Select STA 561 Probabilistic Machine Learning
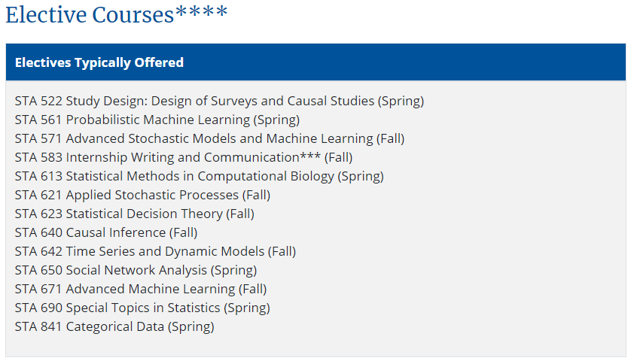The image size is (634, 364). [157, 120]
